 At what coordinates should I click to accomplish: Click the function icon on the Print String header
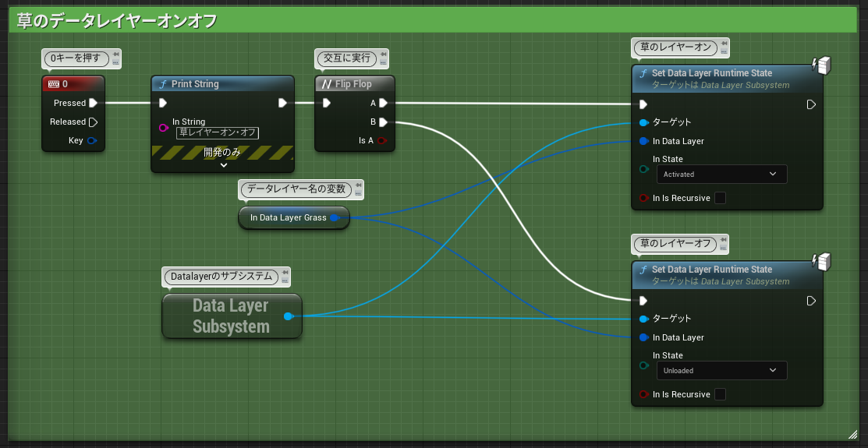[163, 84]
